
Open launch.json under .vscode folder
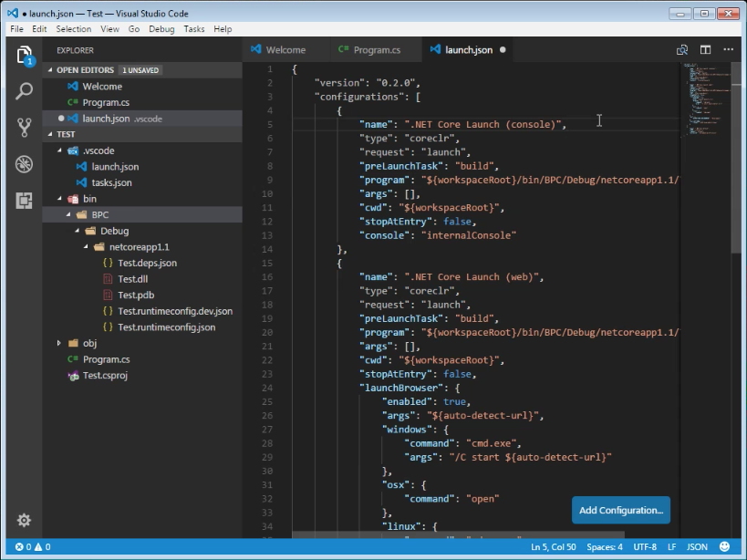[x=142, y=167]
